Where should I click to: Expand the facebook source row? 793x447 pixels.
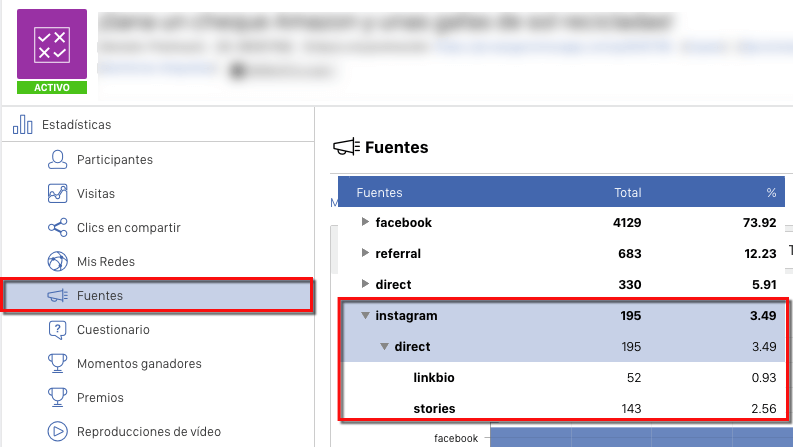365,223
